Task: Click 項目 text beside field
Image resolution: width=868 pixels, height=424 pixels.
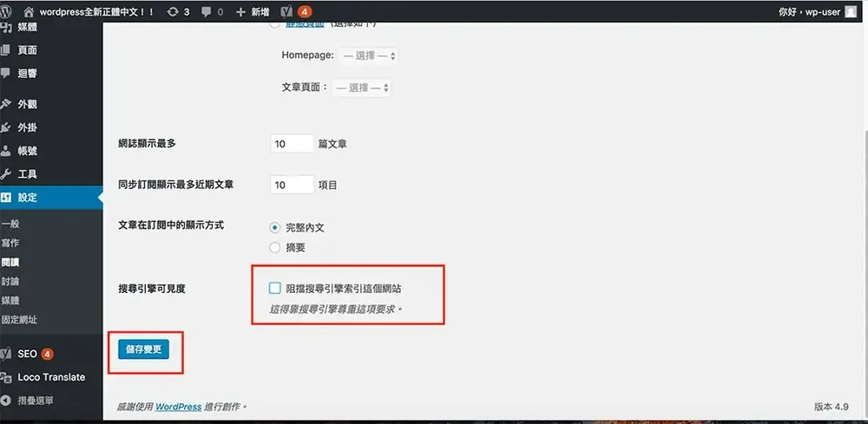Action: click(328, 186)
